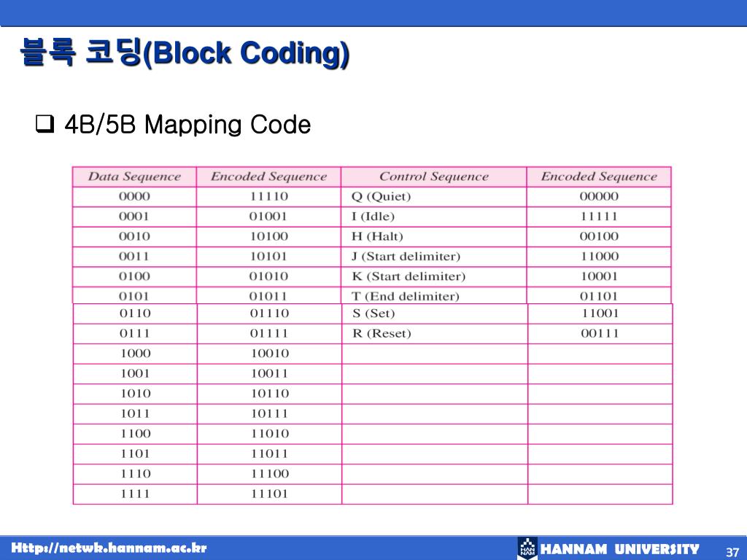Select data sequence cell 1001

pos(135,373)
